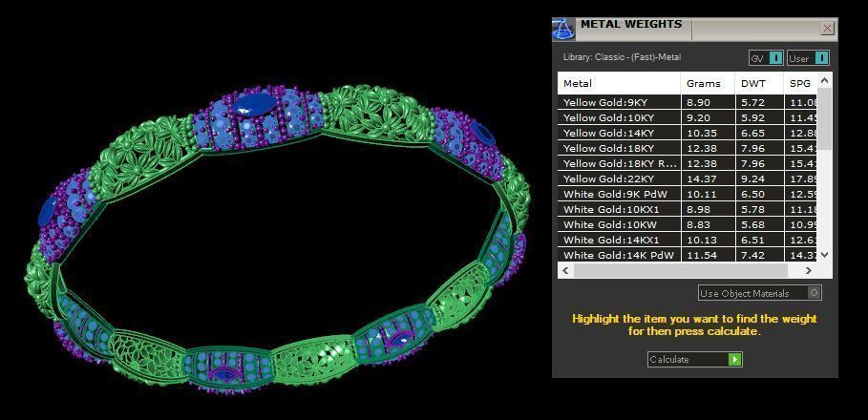Viewport: 868px width, 420px height.
Task: Toggle the GV library switch
Action: 766,58
